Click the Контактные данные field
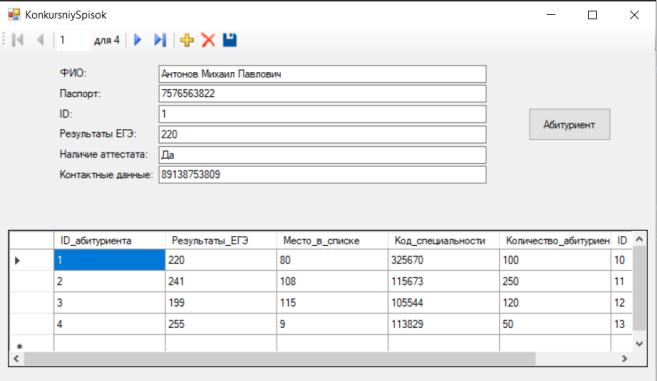This screenshot has height=381, width=657. point(322,175)
